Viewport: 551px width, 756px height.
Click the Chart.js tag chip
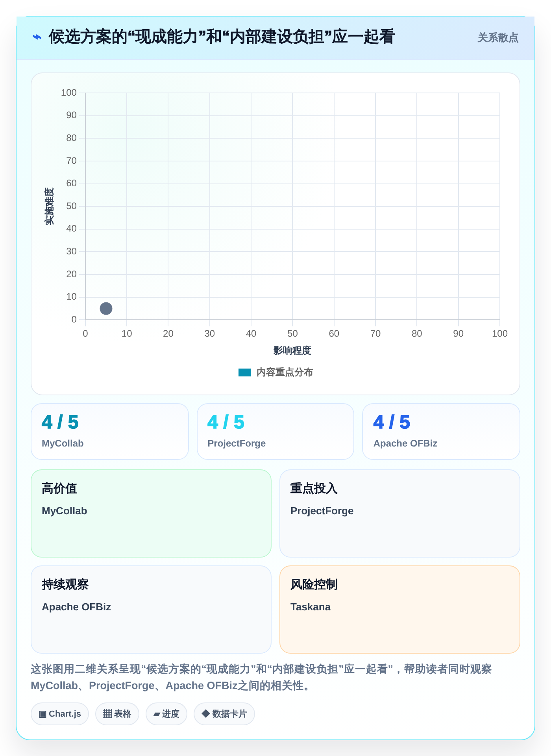click(x=60, y=714)
